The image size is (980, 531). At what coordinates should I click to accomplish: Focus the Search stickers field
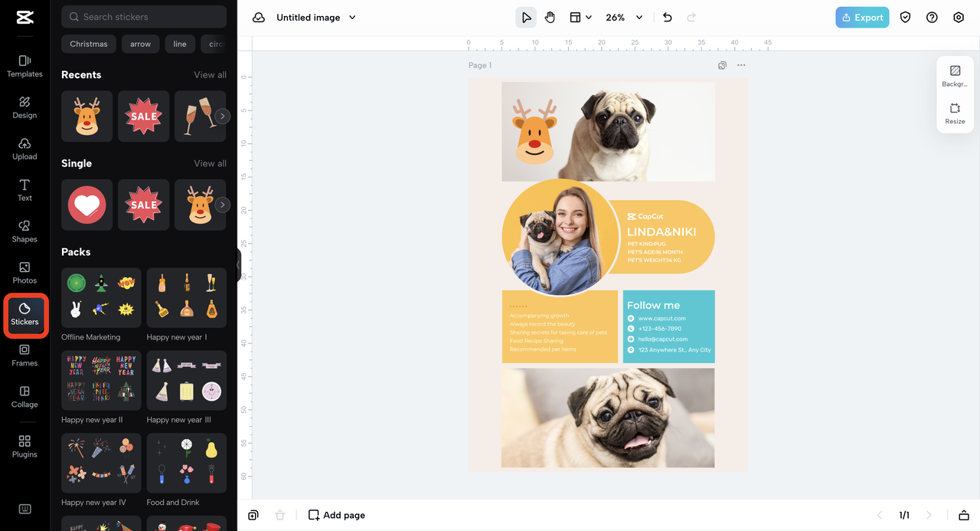pos(144,17)
